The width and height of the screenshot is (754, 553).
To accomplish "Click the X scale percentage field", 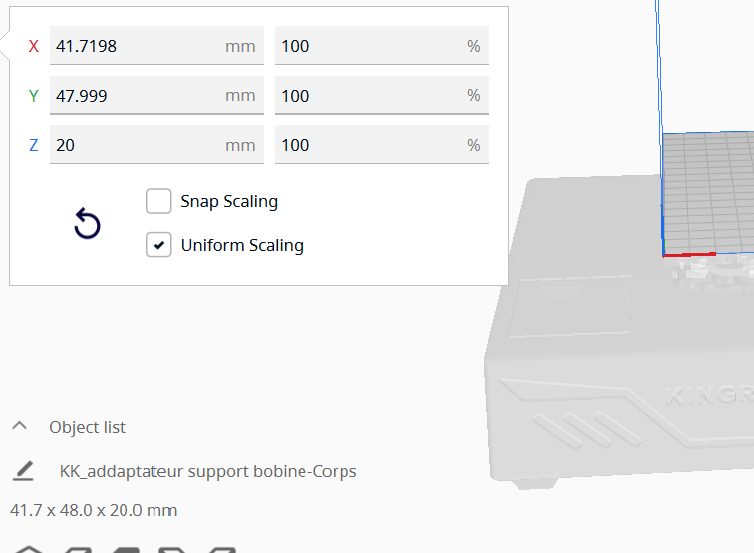I will click(382, 46).
